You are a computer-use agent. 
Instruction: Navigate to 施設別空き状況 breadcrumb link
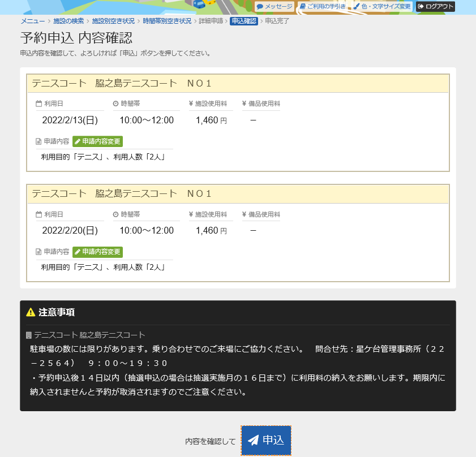coord(113,21)
